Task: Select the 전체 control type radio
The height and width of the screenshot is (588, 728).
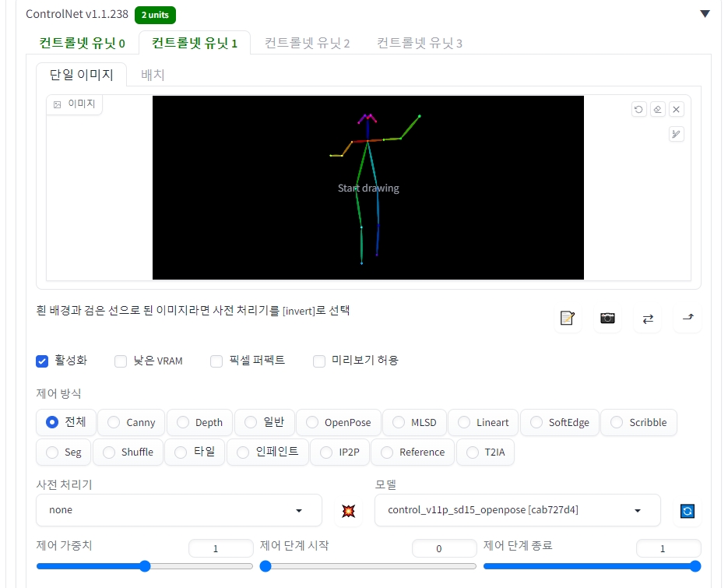Action: 66,422
